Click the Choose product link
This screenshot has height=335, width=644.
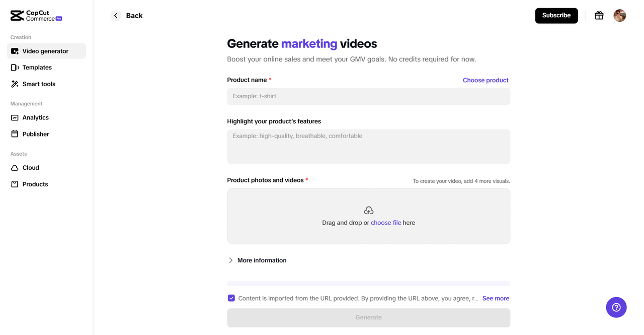pyautogui.click(x=486, y=80)
